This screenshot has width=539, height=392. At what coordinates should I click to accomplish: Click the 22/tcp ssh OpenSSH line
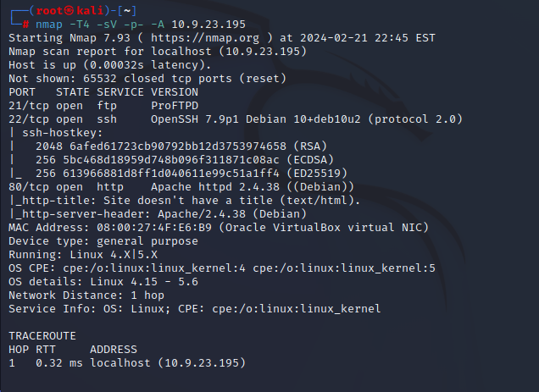point(236,119)
